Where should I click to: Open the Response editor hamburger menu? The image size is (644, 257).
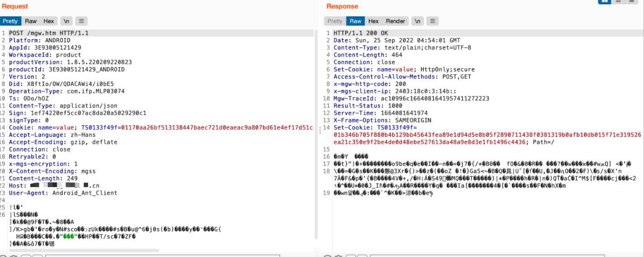(432, 21)
